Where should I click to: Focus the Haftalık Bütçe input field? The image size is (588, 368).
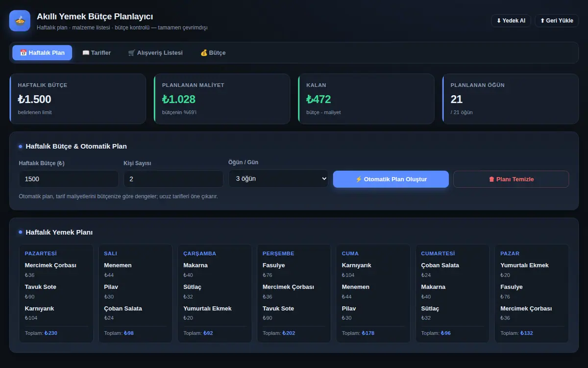click(x=69, y=179)
